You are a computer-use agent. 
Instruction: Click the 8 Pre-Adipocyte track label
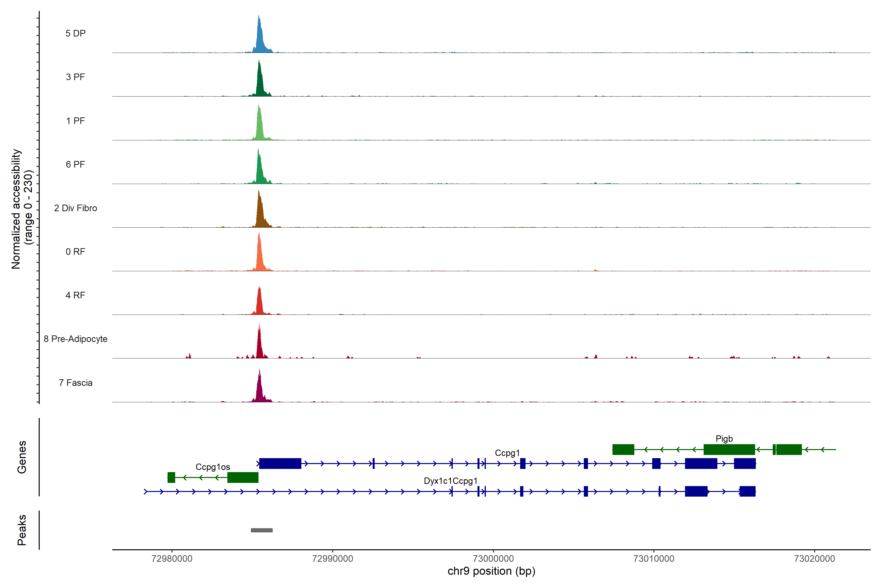[75, 339]
